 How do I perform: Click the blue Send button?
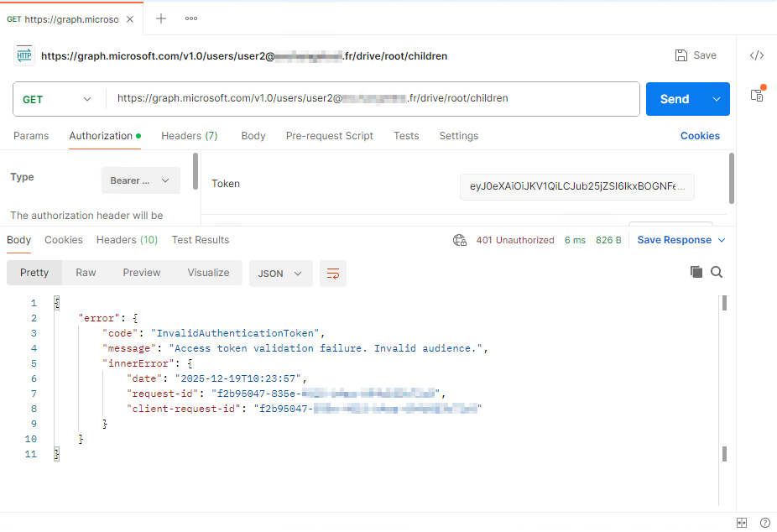[x=674, y=99]
